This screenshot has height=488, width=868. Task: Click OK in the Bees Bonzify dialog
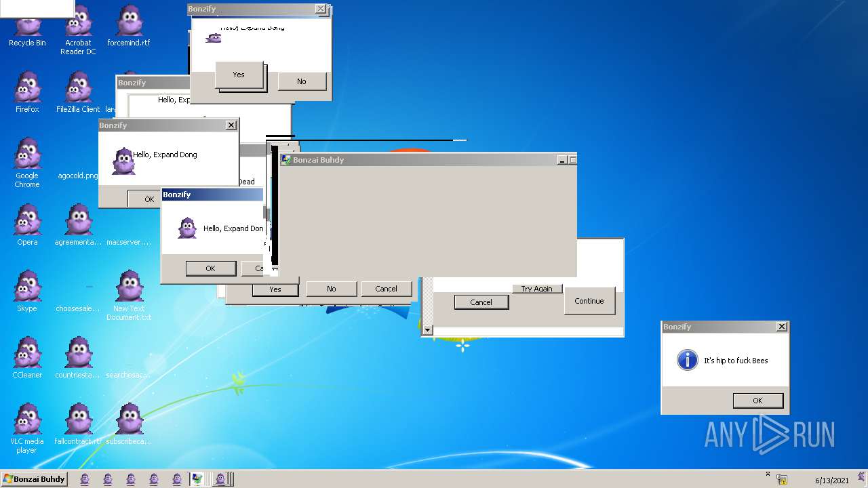tap(757, 401)
